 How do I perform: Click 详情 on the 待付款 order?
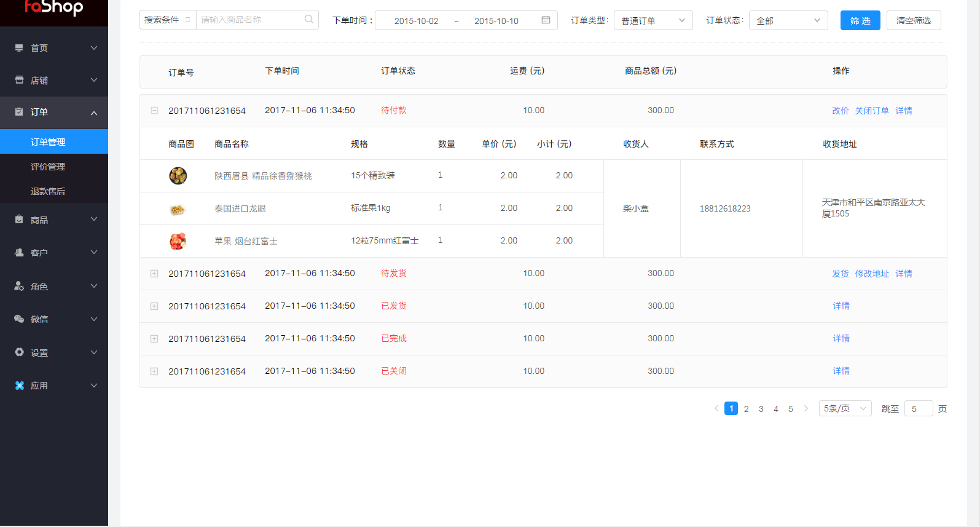pyautogui.click(x=904, y=111)
